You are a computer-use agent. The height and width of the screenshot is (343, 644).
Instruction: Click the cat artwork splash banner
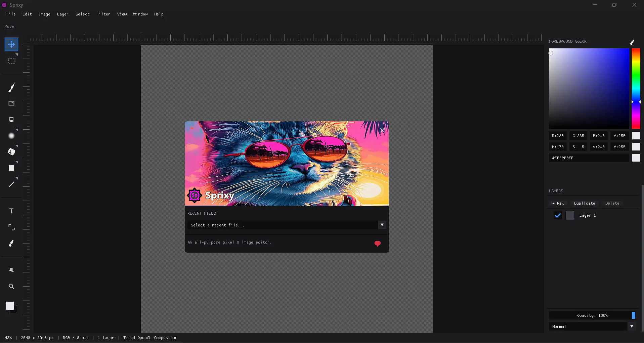coord(287,163)
